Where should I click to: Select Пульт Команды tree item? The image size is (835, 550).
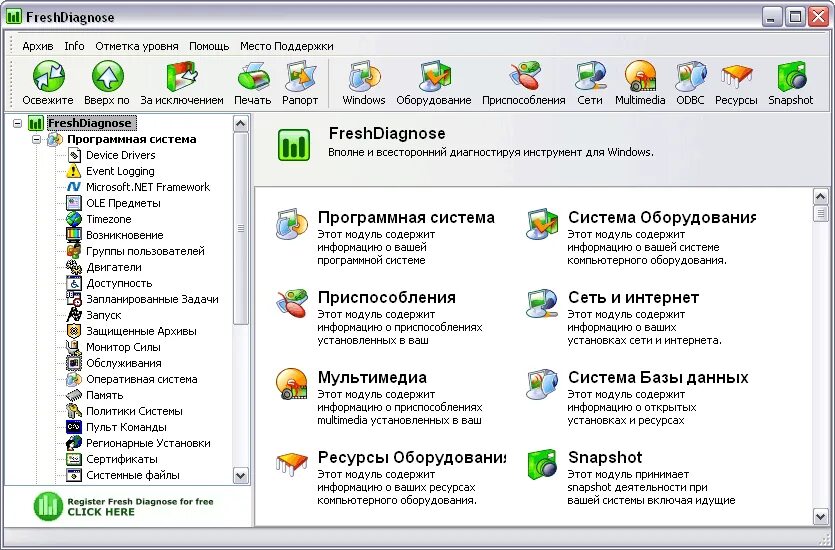pyautogui.click(x=127, y=427)
